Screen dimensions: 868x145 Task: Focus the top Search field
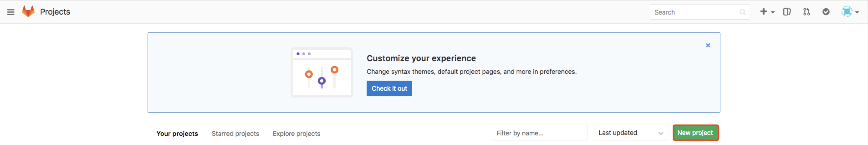694,12
